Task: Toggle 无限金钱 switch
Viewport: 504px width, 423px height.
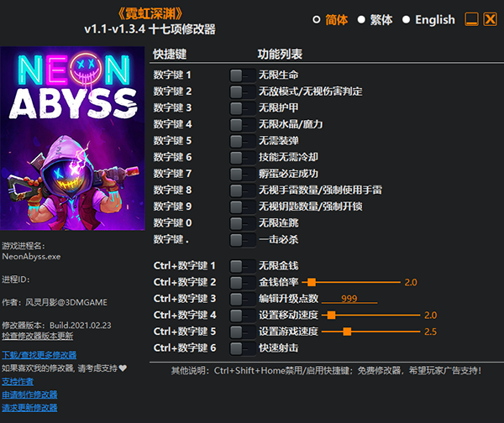Action: tap(243, 266)
